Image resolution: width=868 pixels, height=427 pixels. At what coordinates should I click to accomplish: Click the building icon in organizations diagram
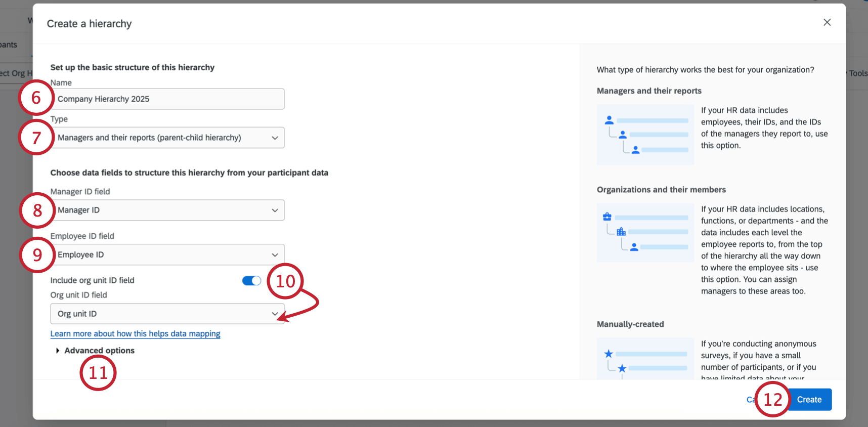tap(621, 232)
